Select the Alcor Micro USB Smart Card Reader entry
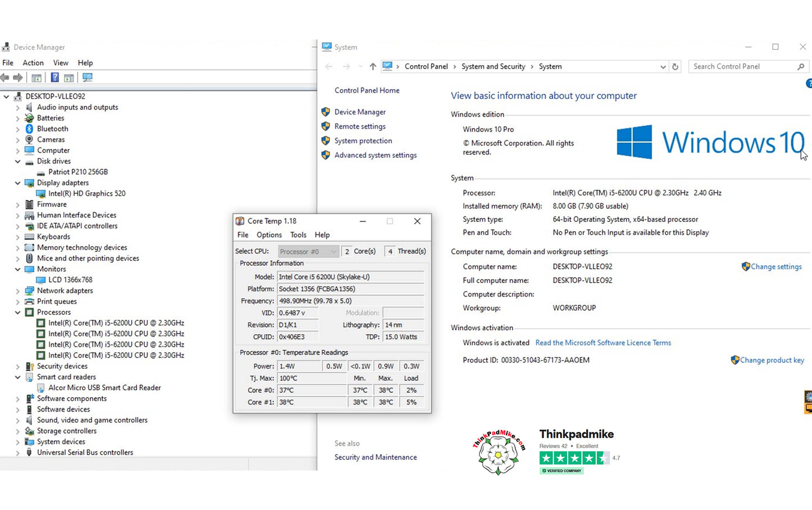This screenshot has width=812, height=510. (x=105, y=388)
